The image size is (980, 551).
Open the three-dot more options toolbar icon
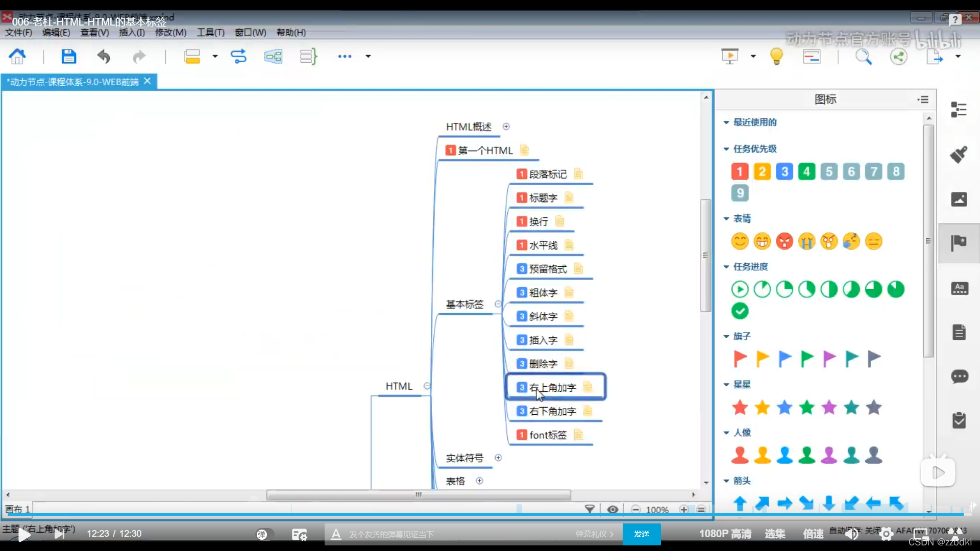pyautogui.click(x=345, y=56)
